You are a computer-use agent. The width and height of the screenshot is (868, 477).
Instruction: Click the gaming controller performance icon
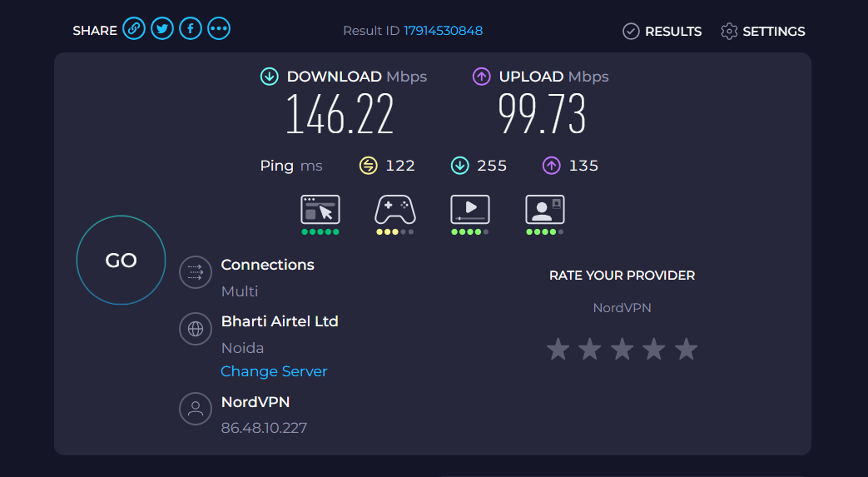(x=395, y=210)
